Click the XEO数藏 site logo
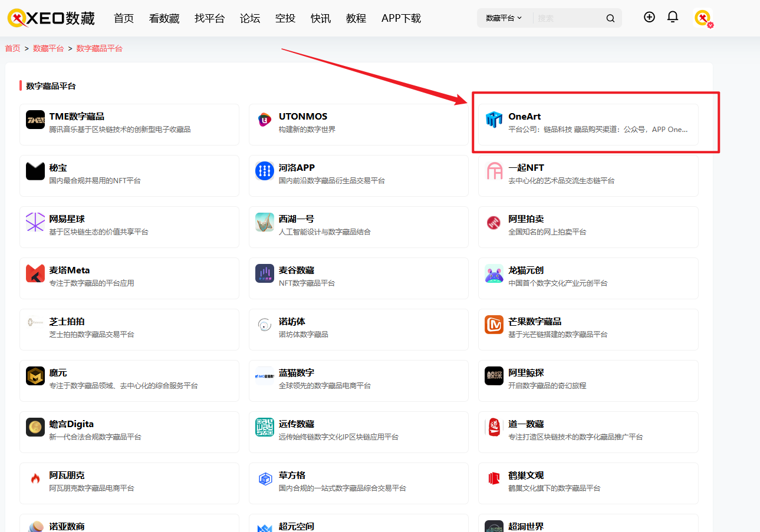Image resolution: width=760 pixels, height=532 pixels. point(51,18)
